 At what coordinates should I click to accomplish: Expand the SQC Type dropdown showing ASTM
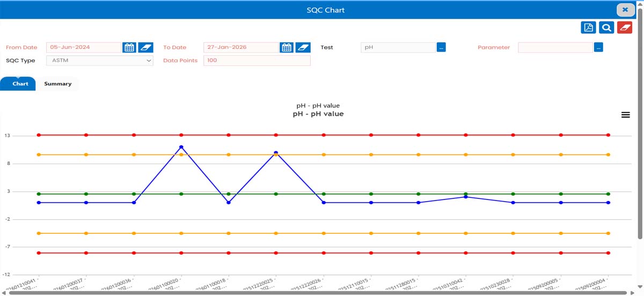point(100,61)
